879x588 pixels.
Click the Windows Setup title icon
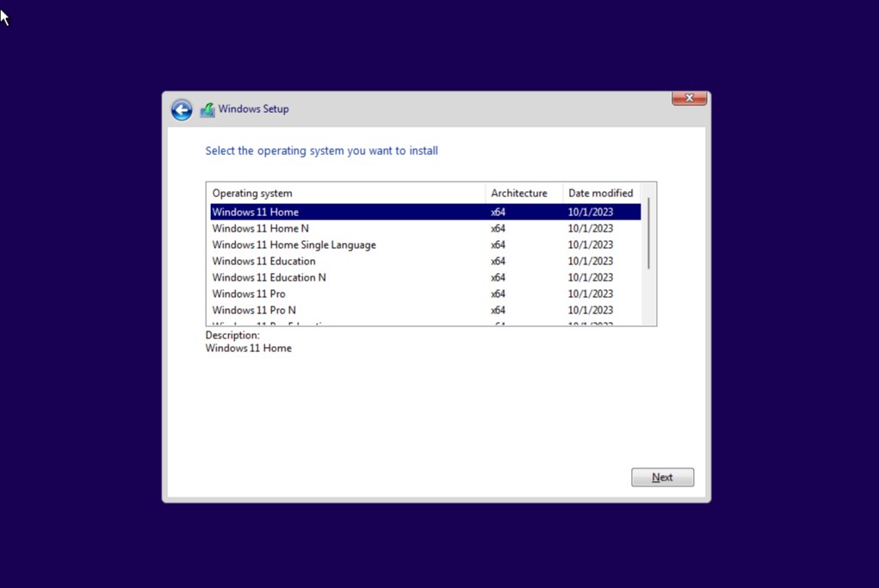pos(207,109)
